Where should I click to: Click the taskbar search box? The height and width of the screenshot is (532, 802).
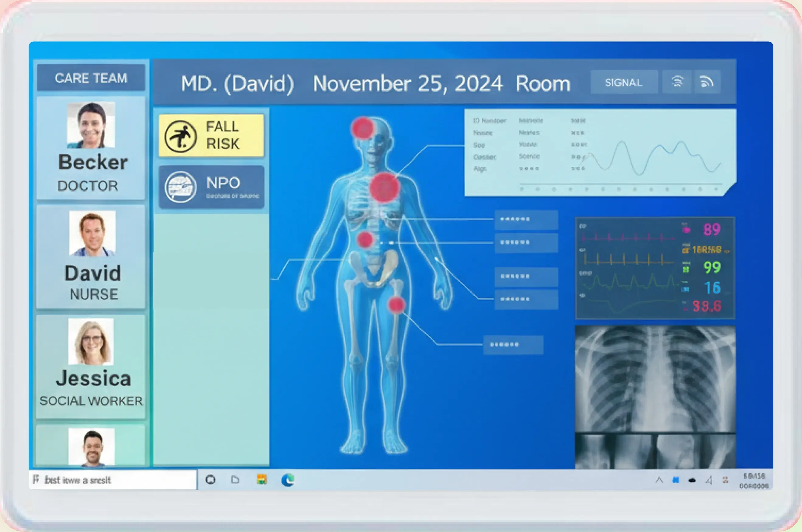[113, 480]
